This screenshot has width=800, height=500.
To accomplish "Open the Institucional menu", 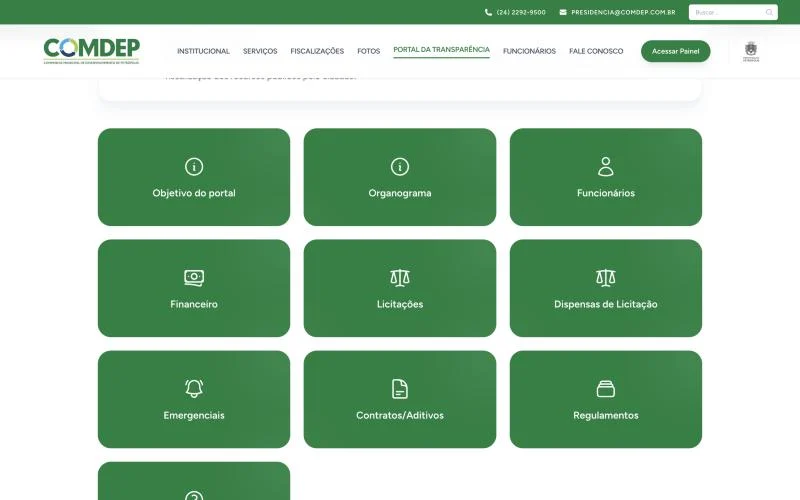I will [203, 51].
